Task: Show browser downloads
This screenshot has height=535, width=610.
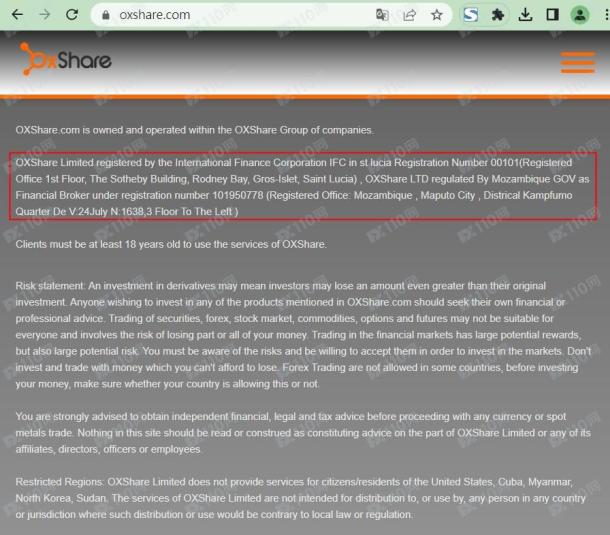Action: pos(525,15)
